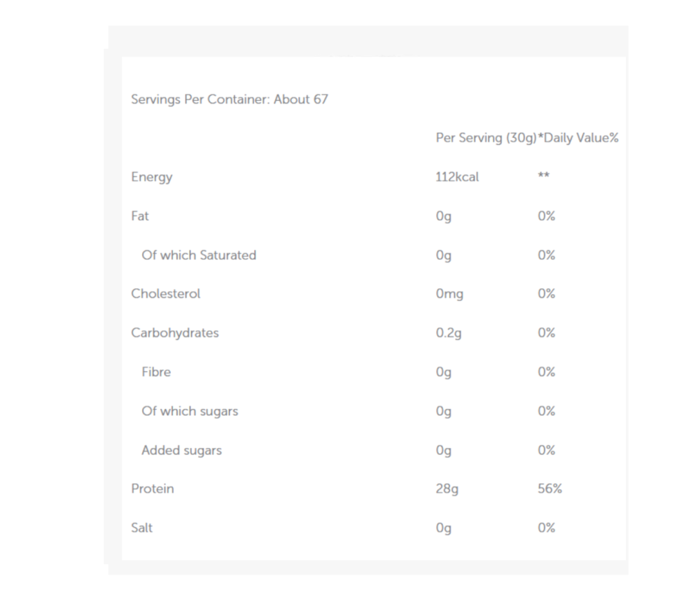
Task: Click the Salt row label
Action: [141, 528]
